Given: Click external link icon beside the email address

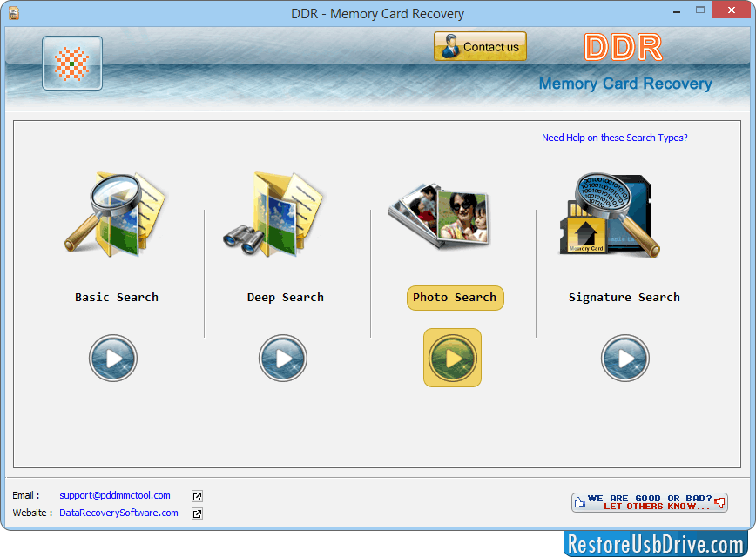Looking at the screenshot, I should [197, 496].
